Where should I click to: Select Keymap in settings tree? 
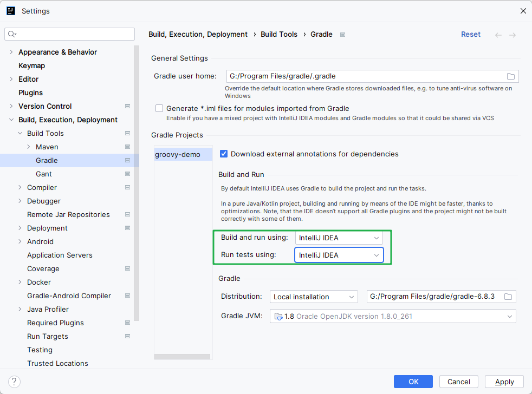(31, 66)
